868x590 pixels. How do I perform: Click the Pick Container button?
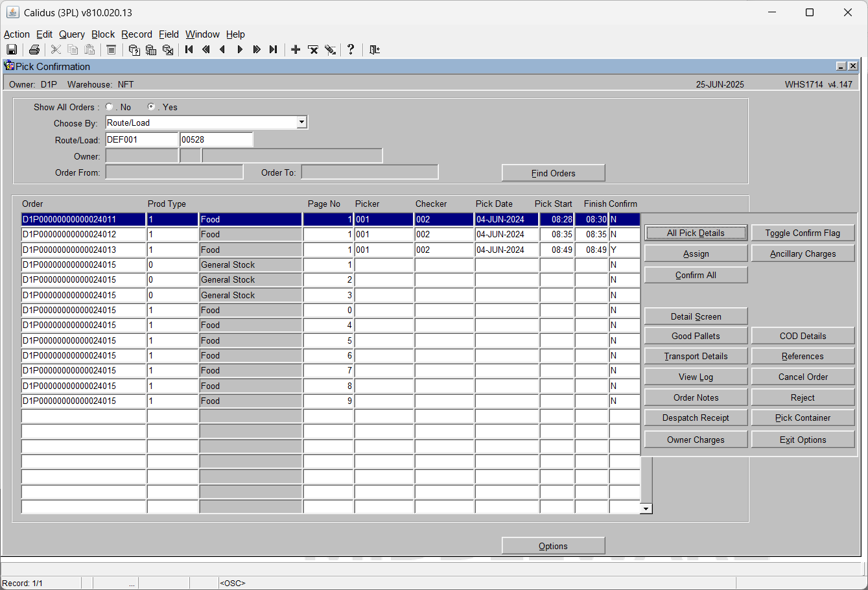pyautogui.click(x=803, y=418)
